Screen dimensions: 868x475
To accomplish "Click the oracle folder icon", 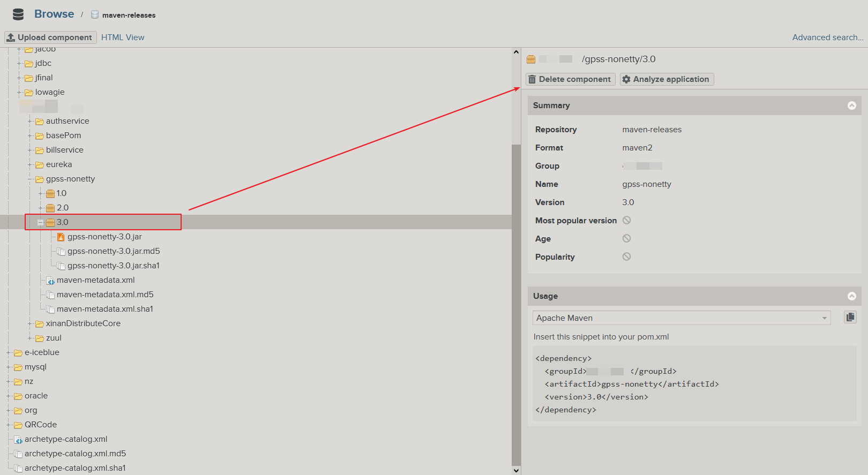I will coord(18,396).
